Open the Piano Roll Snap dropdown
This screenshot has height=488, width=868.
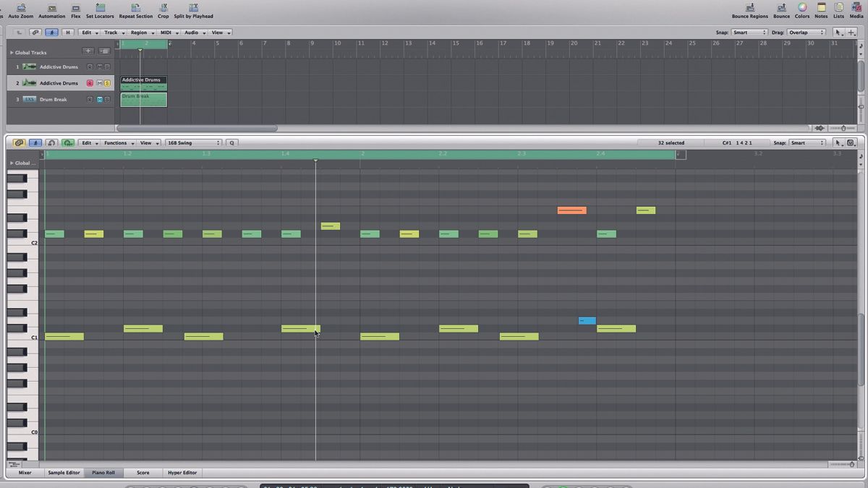pos(807,143)
